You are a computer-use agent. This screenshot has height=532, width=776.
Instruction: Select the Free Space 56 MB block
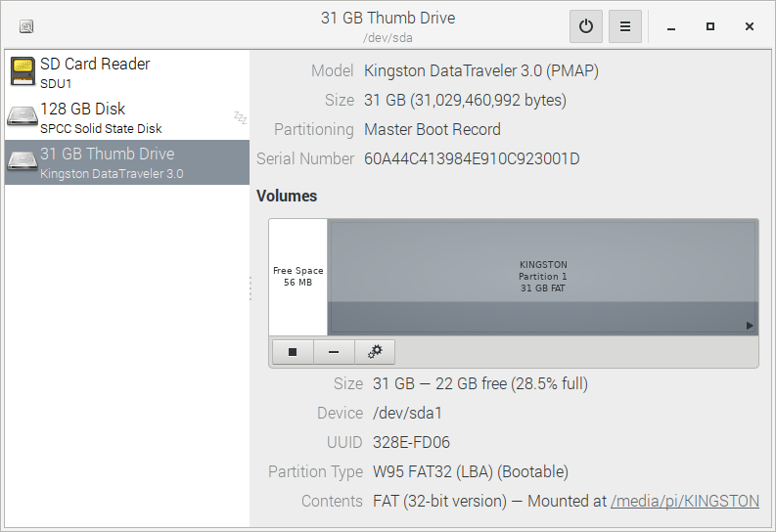click(x=297, y=277)
